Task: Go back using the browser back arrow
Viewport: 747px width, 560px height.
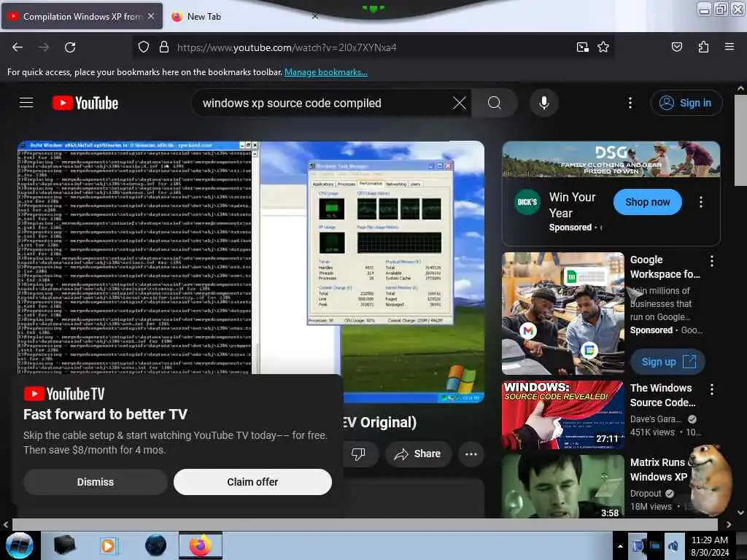Action: [x=18, y=47]
